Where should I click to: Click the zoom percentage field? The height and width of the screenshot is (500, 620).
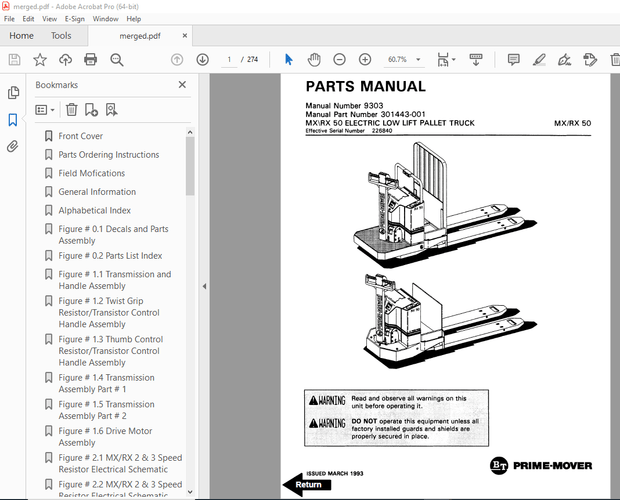tap(397, 60)
